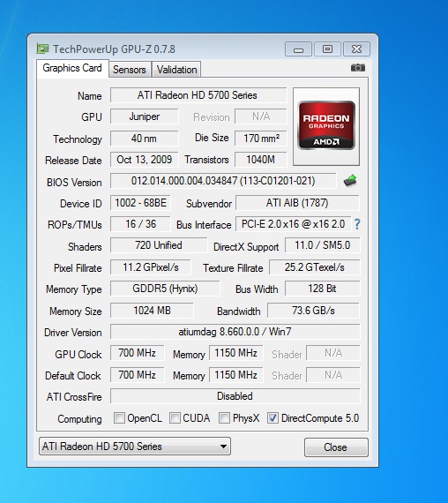The height and width of the screenshot is (503, 448).
Task: Click the Radeon Graphics AMD logo
Action: [326, 126]
